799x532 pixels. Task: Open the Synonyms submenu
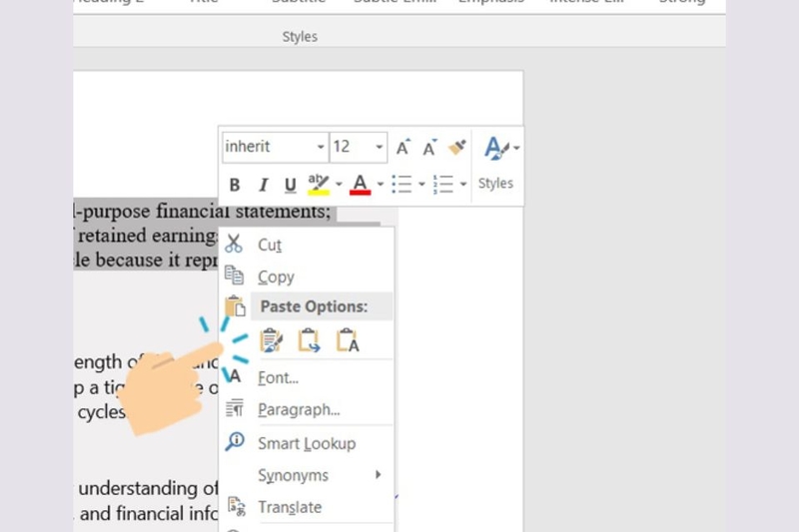(307, 475)
